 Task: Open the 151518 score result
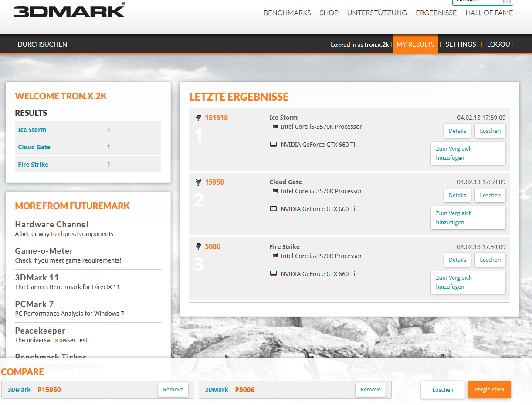[216, 118]
